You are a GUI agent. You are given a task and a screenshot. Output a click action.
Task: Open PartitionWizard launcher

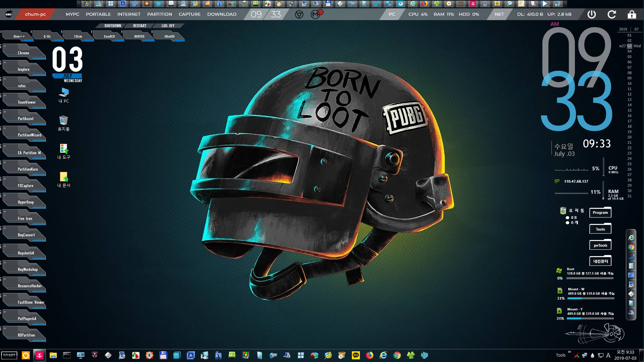click(x=24, y=134)
